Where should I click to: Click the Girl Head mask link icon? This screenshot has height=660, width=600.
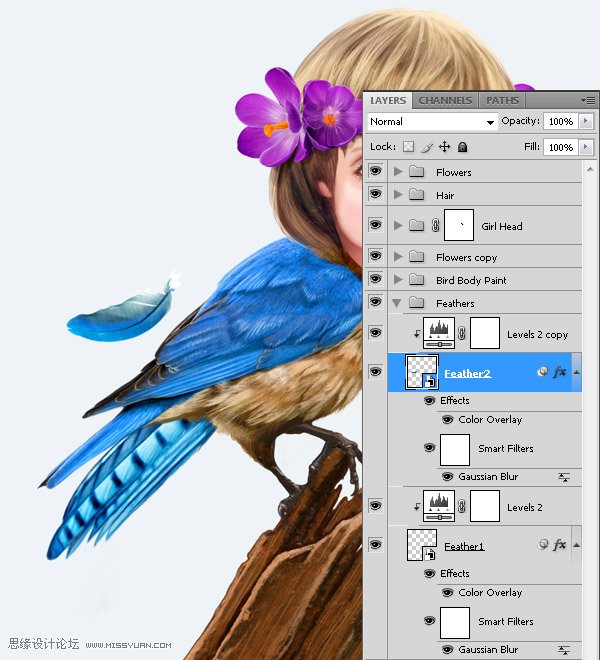click(435, 226)
